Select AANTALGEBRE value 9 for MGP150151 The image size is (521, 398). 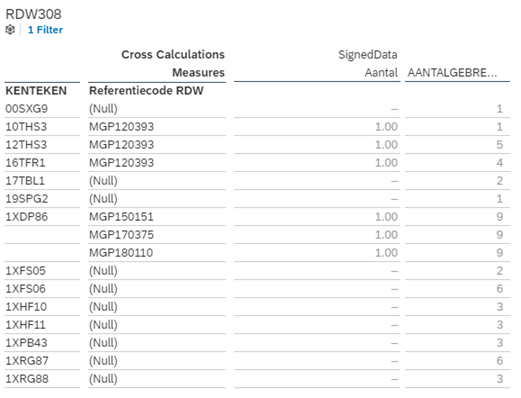tap(499, 217)
